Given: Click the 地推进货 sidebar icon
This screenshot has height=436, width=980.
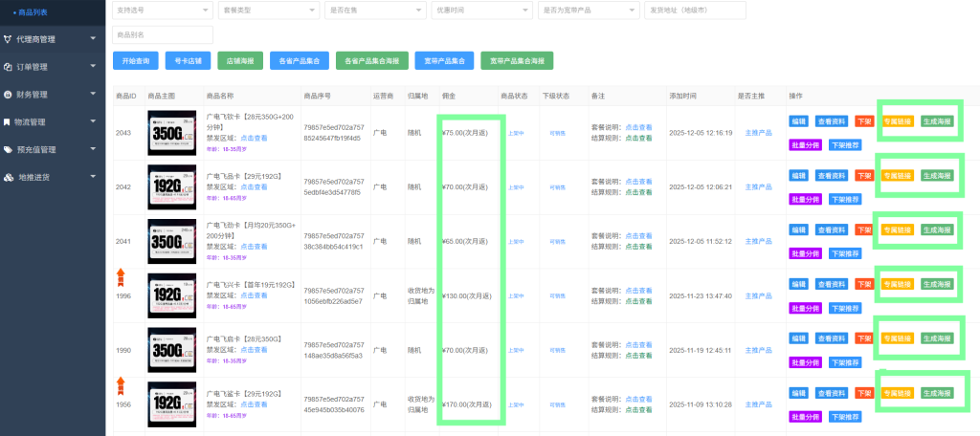Looking at the screenshot, I should 9,178.
